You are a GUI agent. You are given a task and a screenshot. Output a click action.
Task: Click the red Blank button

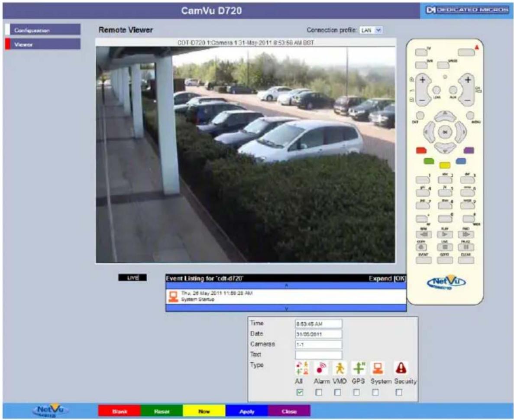[120, 411]
